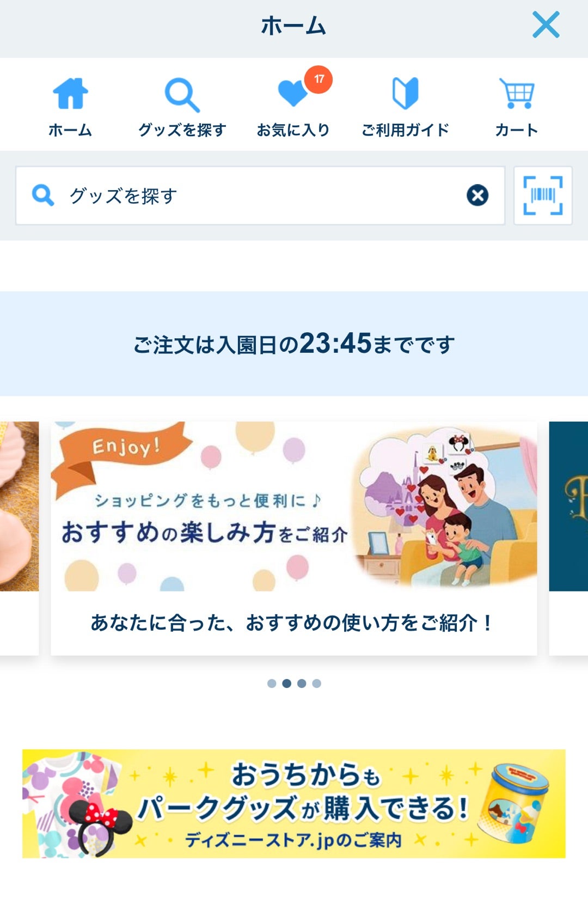Image resolution: width=588 pixels, height=897 pixels.
Task: Close the screen with the blue X
Action: pyautogui.click(x=546, y=25)
